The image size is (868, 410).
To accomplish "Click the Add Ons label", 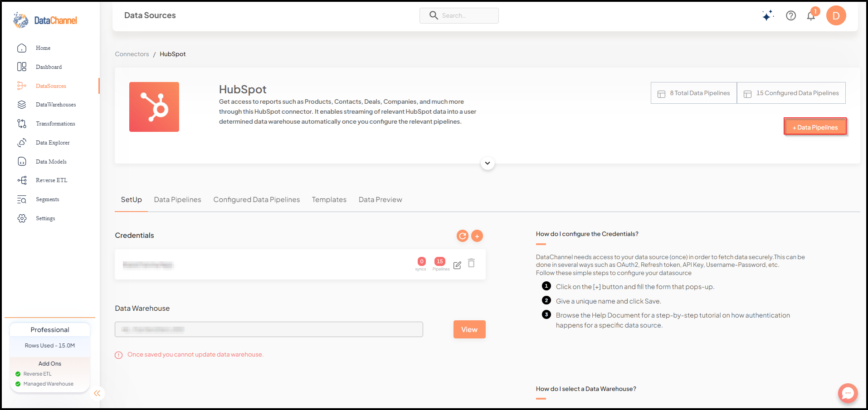I will tap(50, 364).
